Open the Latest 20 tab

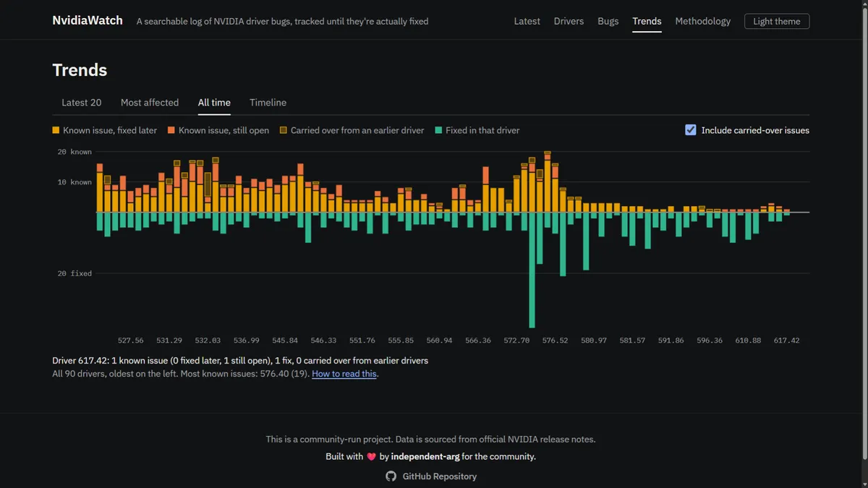click(82, 103)
